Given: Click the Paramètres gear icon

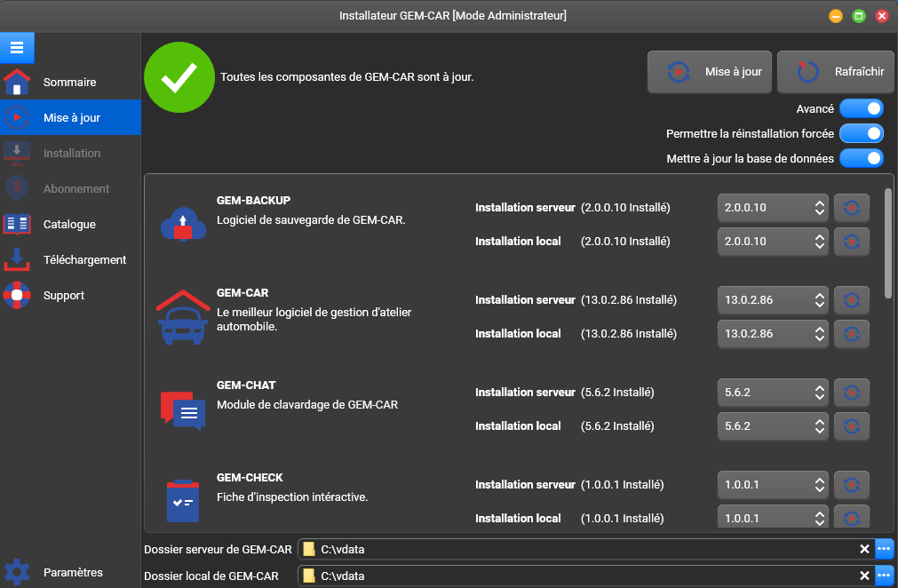Looking at the screenshot, I should (17, 572).
